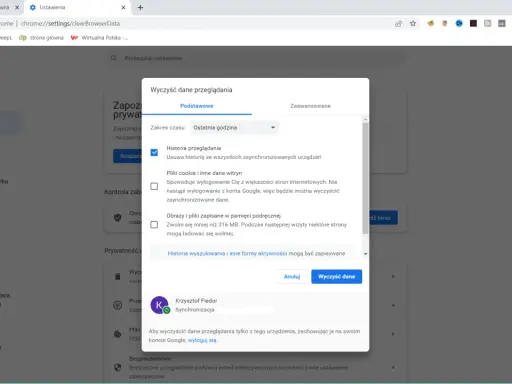Click the privacy guide compass icon

[117, 305]
